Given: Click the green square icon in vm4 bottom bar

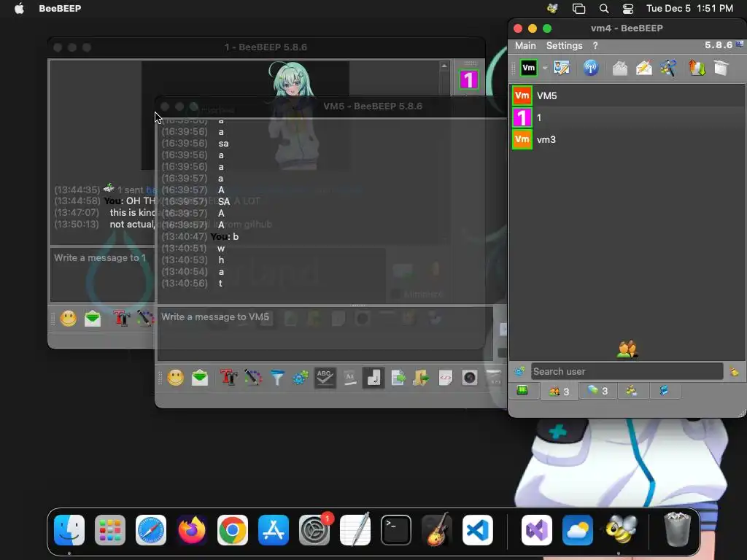Looking at the screenshot, I should click(522, 391).
